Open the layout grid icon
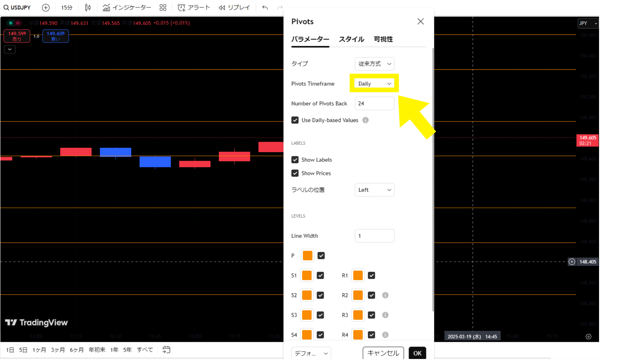This screenshot has height=362, width=644. tap(163, 7)
